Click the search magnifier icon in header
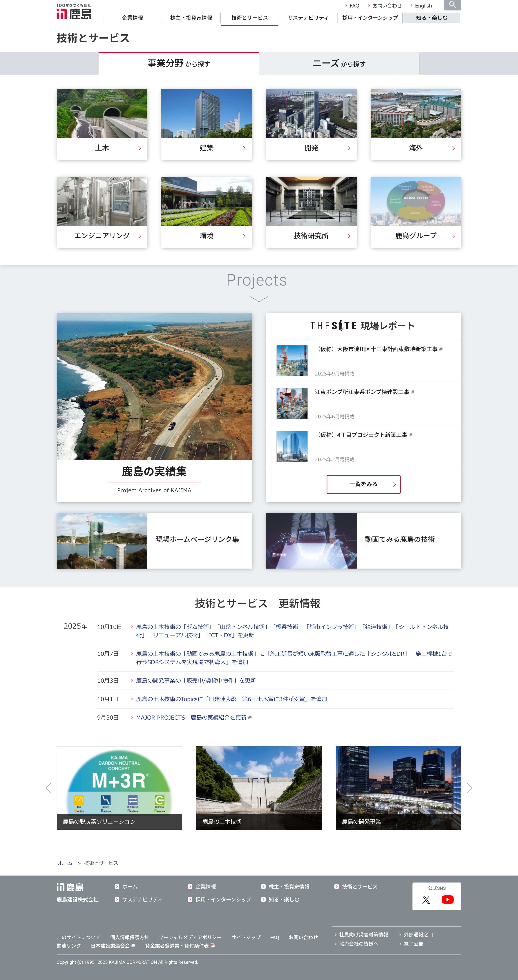 pos(452,5)
